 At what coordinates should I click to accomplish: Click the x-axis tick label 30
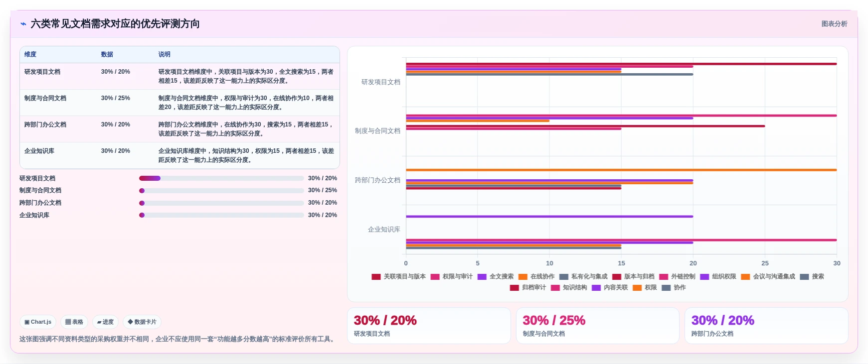pyautogui.click(x=837, y=263)
